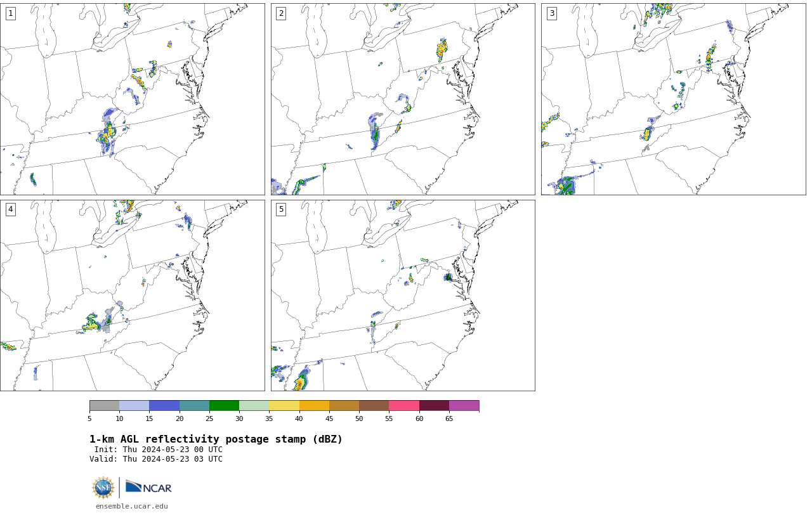
Task: Click the NCAR logo
Action: click(x=148, y=487)
